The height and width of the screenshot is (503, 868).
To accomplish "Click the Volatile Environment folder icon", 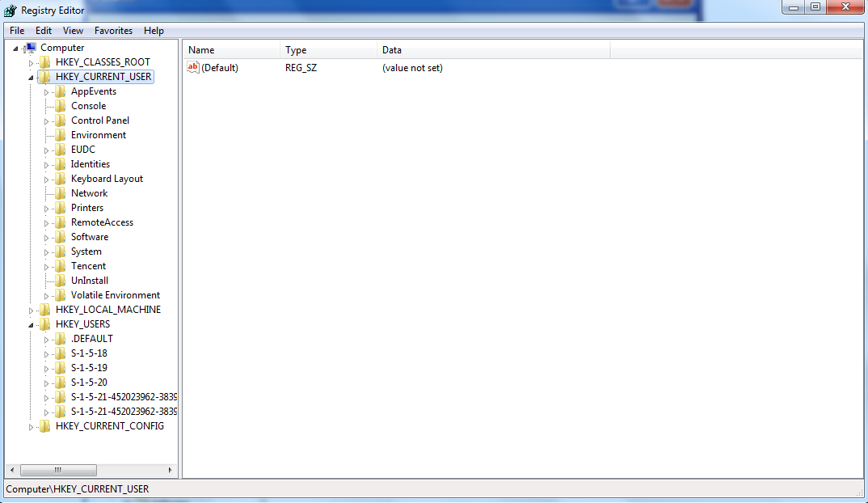I will [x=61, y=295].
